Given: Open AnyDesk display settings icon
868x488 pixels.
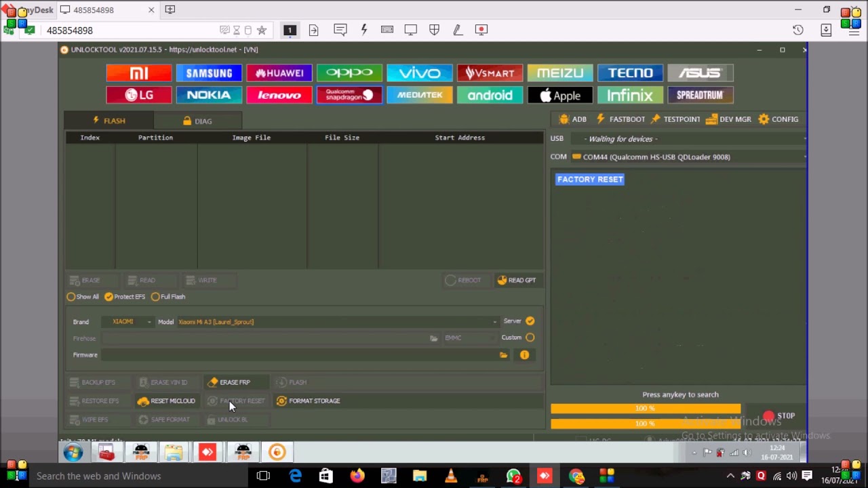Looking at the screenshot, I should point(411,30).
